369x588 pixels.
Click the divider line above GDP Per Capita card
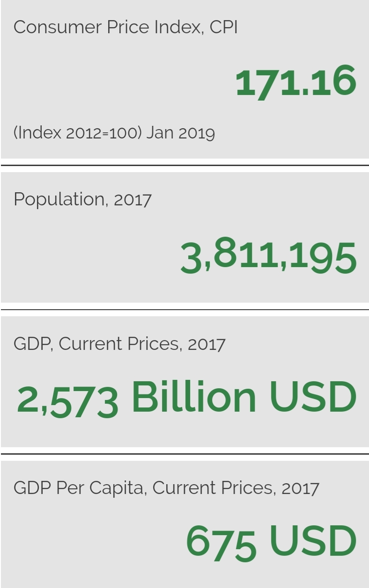coord(184,454)
